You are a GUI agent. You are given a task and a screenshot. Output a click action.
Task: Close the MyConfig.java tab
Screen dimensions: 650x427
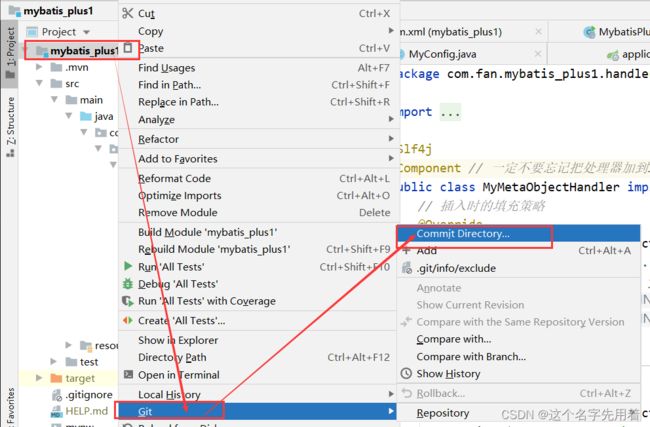(538, 53)
